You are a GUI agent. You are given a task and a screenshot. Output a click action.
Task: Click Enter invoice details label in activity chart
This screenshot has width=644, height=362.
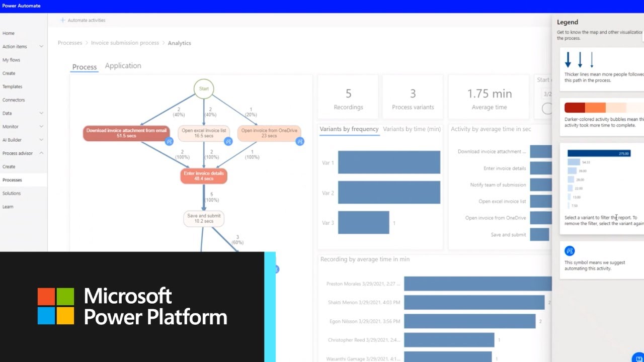pyautogui.click(x=505, y=168)
